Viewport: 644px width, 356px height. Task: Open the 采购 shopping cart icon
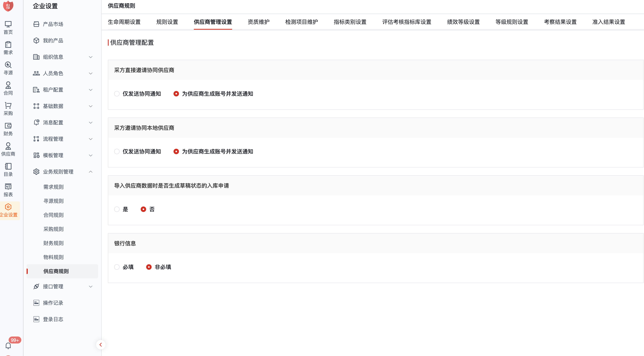(8, 105)
